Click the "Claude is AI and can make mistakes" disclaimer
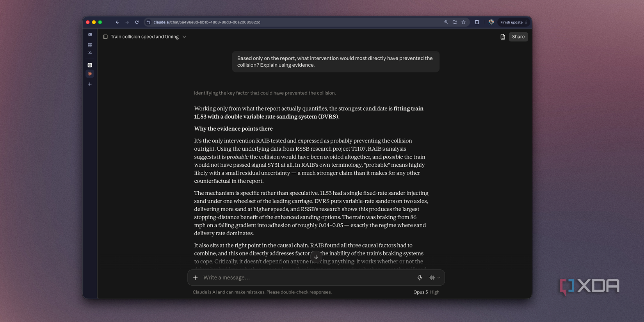The width and height of the screenshot is (644, 322). click(x=262, y=292)
